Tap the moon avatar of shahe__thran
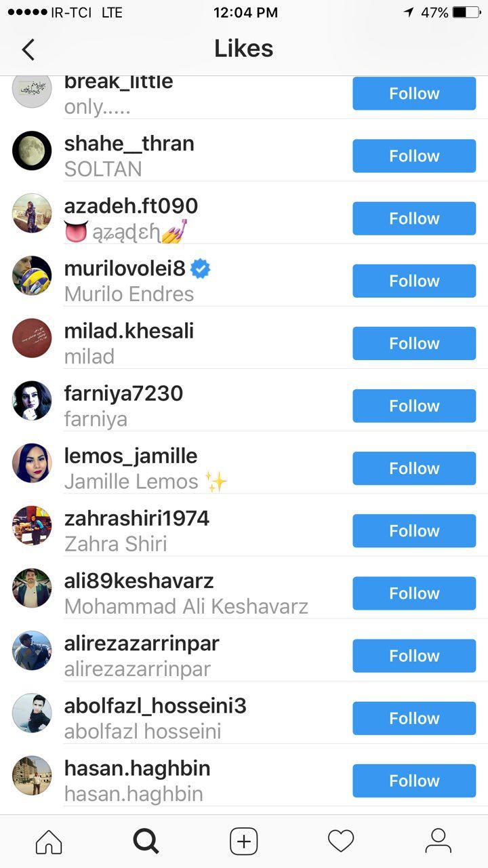The width and height of the screenshot is (488, 868). click(32, 151)
